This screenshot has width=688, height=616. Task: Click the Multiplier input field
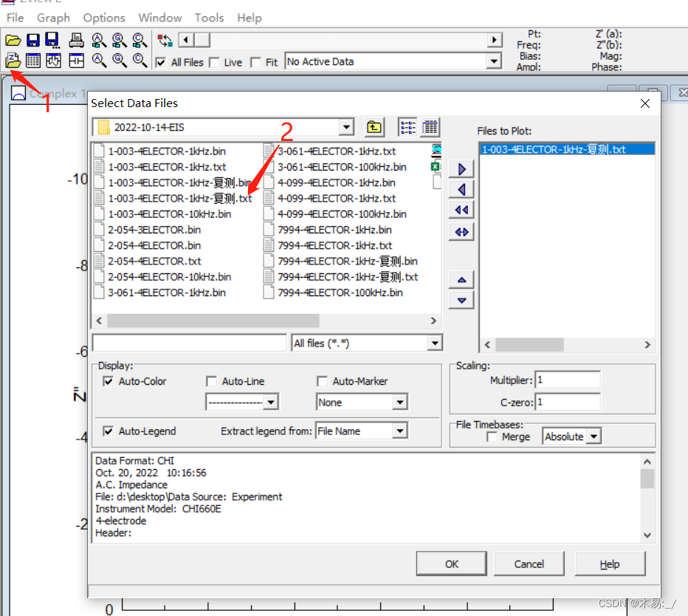[x=568, y=380]
